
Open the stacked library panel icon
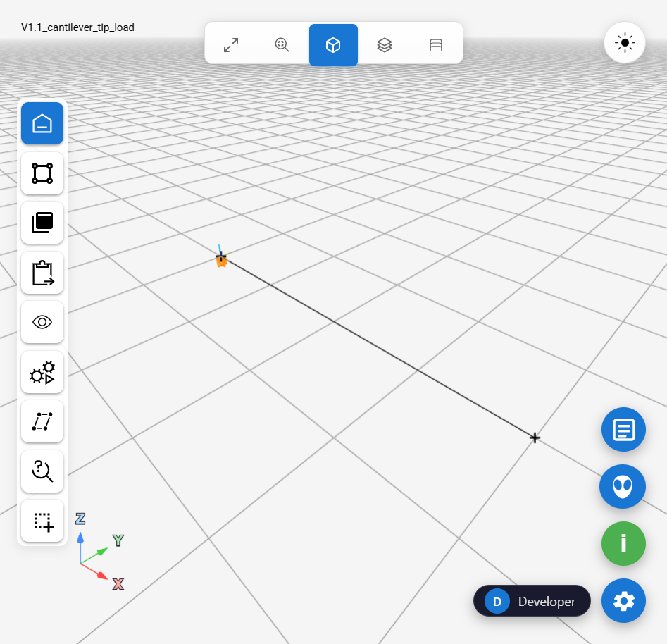pos(42,223)
